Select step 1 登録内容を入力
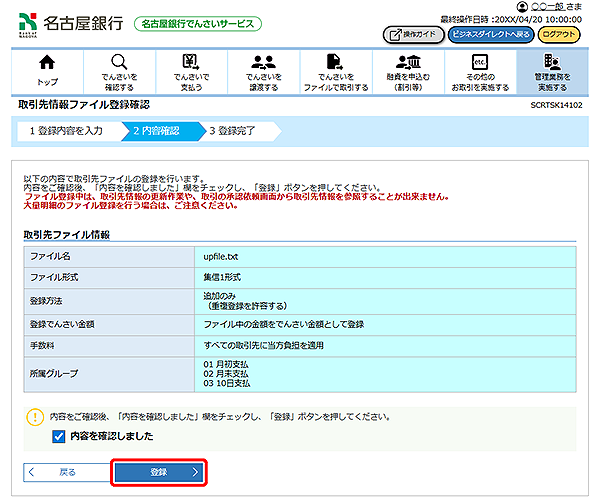The height and width of the screenshot is (502, 600). pos(66,130)
